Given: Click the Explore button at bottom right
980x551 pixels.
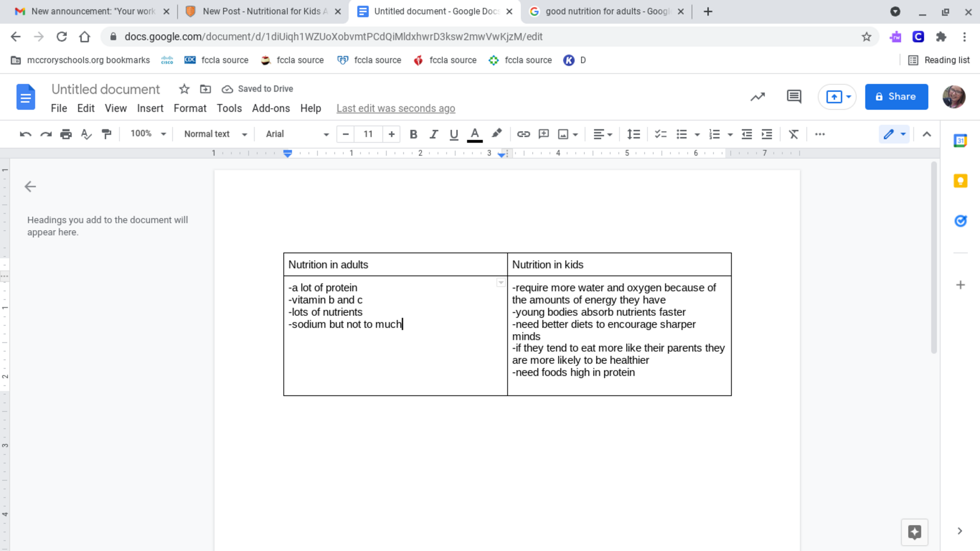Looking at the screenshot, I should pos(914,531).
